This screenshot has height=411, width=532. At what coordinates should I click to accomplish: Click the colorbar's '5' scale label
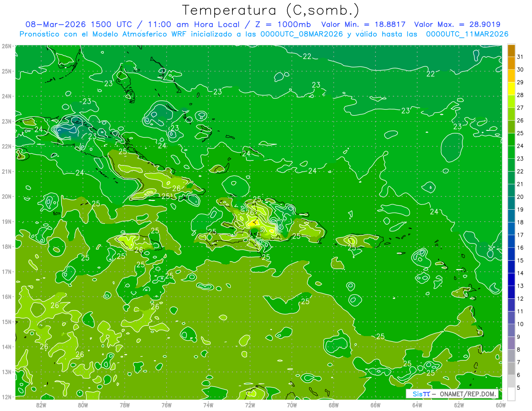click(519, 388)
